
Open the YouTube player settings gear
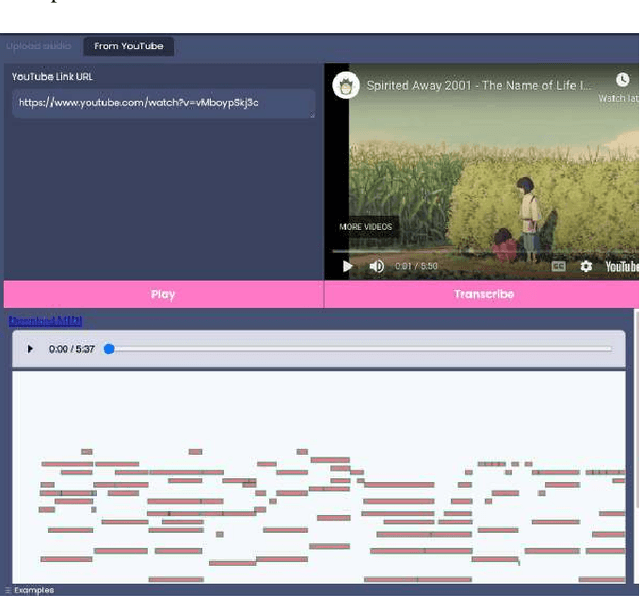click(x=586, y=266)
